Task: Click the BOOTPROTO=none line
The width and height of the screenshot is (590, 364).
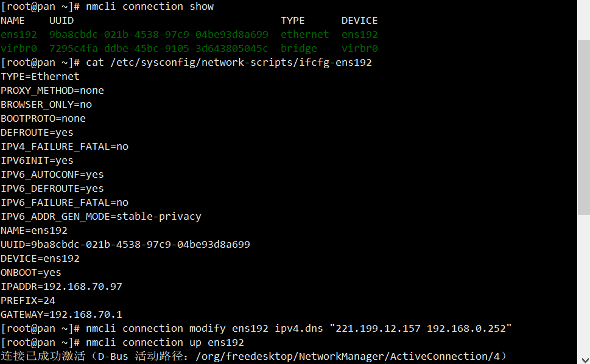Action: point(43,119)
